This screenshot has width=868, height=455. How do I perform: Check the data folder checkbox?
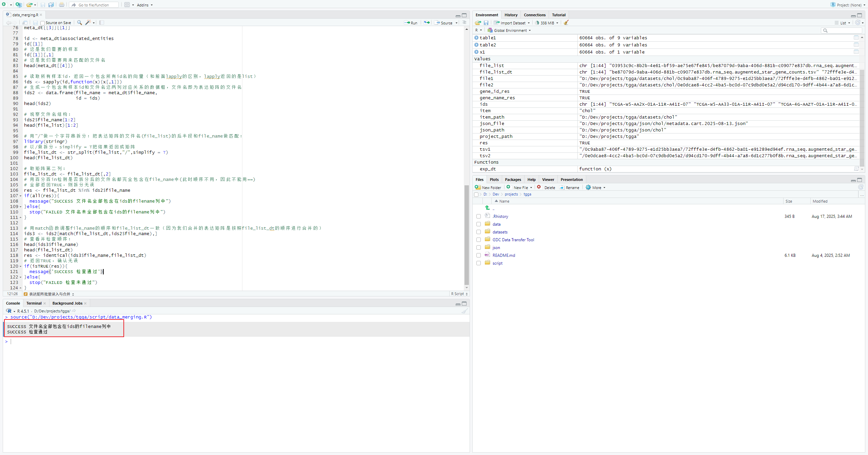click(x=478, y=224)
